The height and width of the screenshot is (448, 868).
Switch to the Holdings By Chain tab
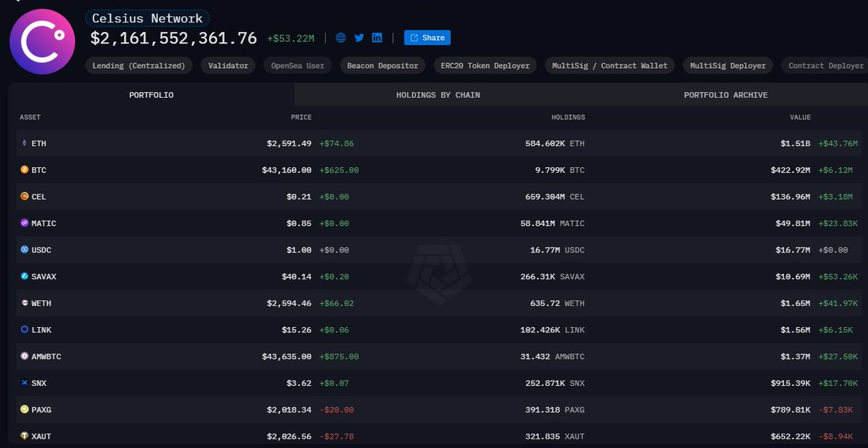click(x=438, y=95)
